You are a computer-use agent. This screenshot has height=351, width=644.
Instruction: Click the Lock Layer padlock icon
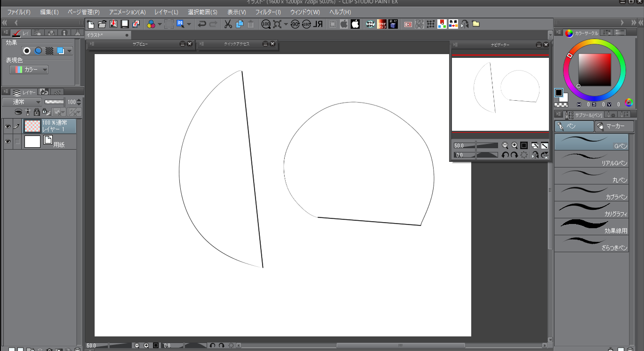(x=36, y=112)
